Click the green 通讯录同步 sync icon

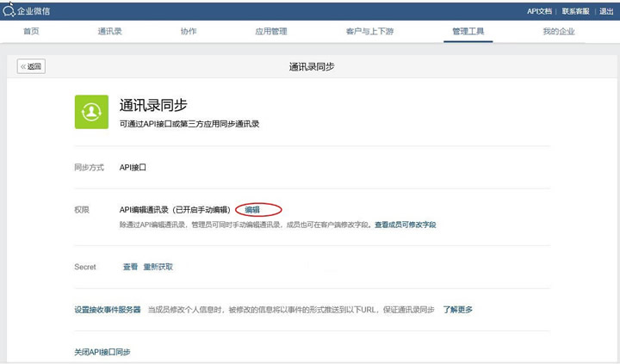[91, 112]
